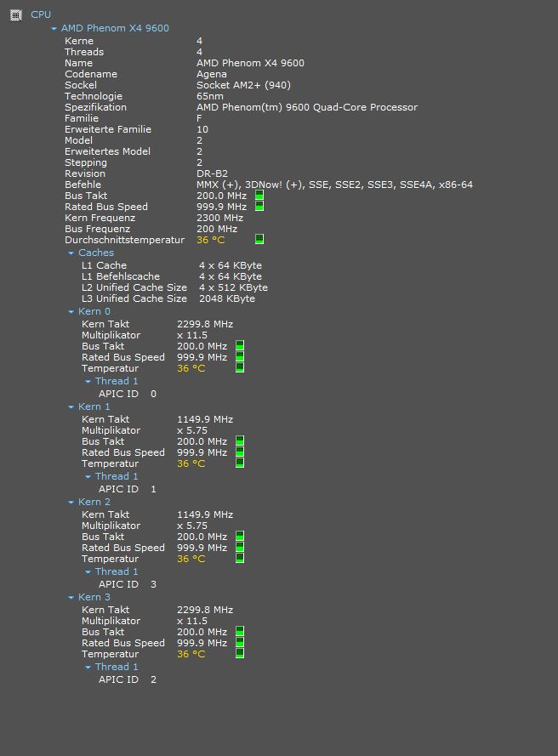Click Kern 0 Temperatur green icon
Image resolution: width=558 pixels, height=756 pixels.
coord(240,368)
